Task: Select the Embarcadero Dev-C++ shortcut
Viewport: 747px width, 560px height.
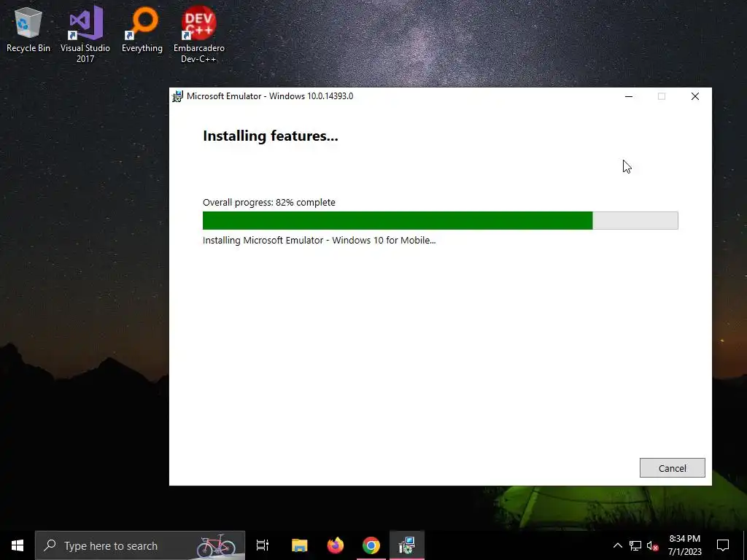Action: [198, 34]
